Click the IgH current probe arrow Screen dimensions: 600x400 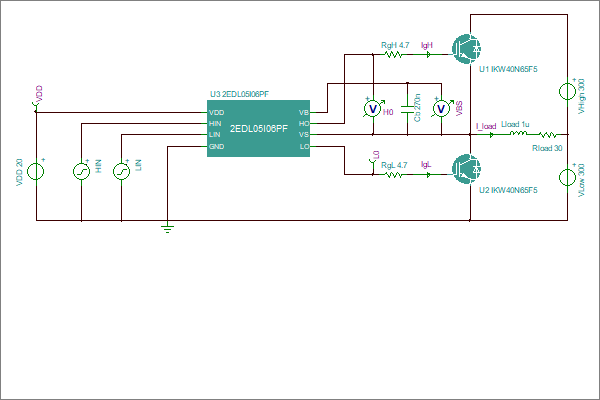tap(428, 54)
